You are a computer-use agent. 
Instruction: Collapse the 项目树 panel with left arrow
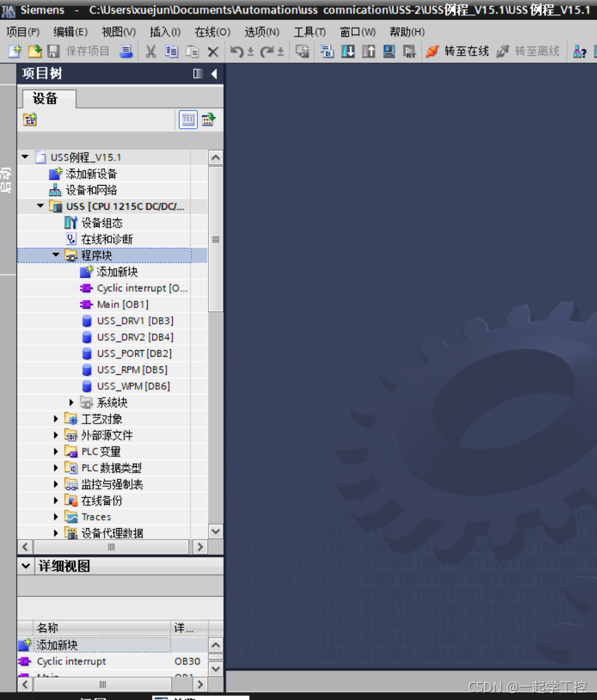click(215, 74)
